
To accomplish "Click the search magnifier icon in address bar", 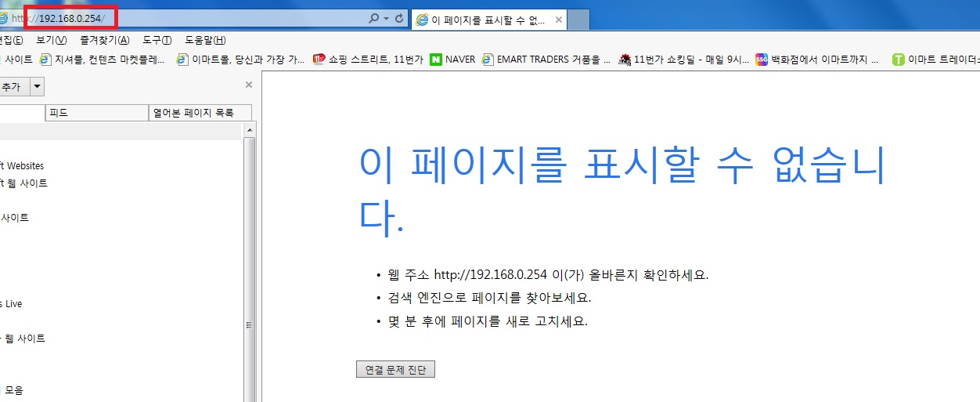I will (374, 18).
